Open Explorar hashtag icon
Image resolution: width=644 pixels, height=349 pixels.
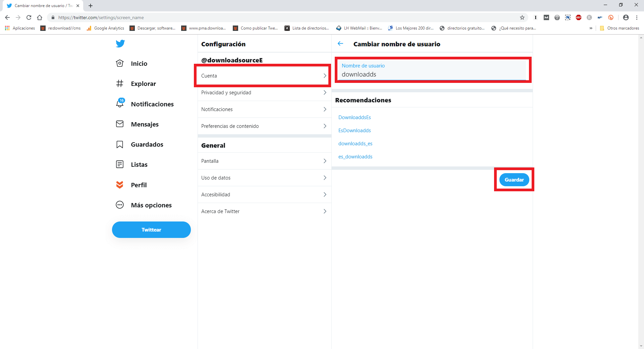(x=120, y=84)
